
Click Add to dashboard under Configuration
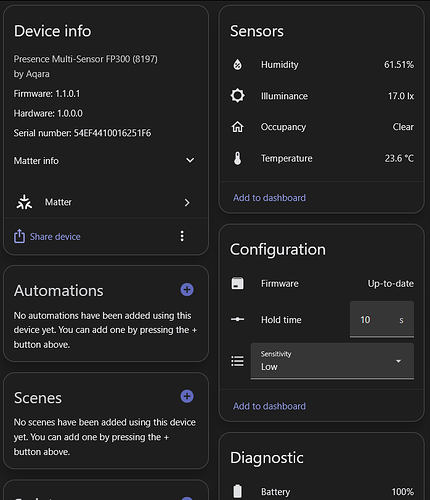(x=269, y=406)
